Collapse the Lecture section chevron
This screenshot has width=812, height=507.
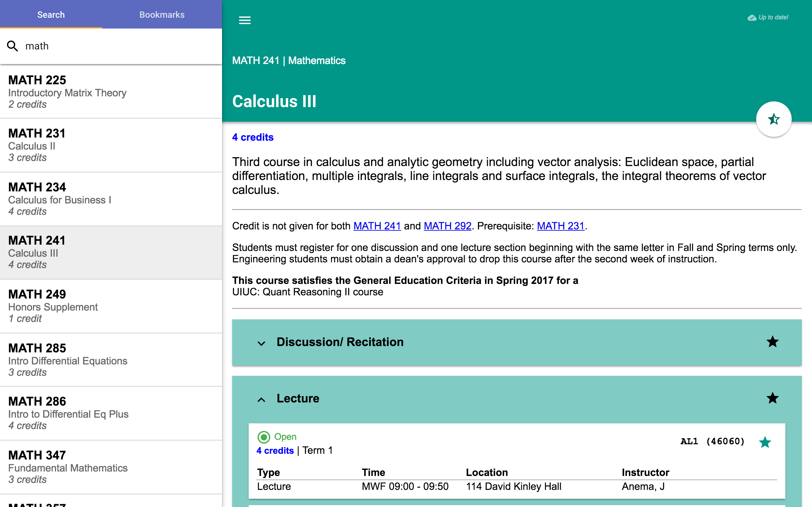[261, 398]
